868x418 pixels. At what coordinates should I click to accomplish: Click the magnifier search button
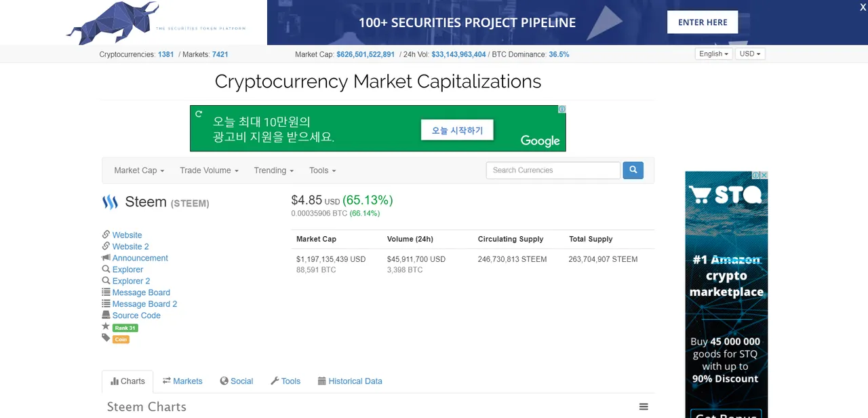pyautogui.click(x=633, y=170)
